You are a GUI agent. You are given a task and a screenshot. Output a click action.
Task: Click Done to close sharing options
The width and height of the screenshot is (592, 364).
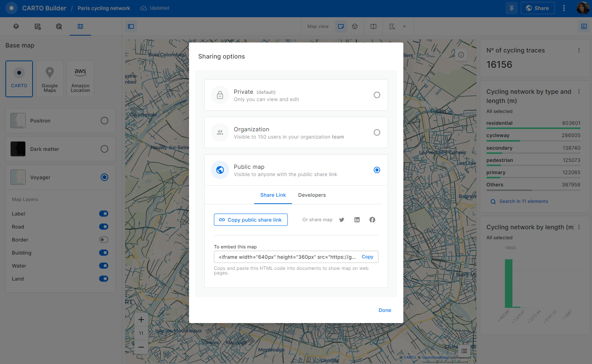click(x=385, y=310)
